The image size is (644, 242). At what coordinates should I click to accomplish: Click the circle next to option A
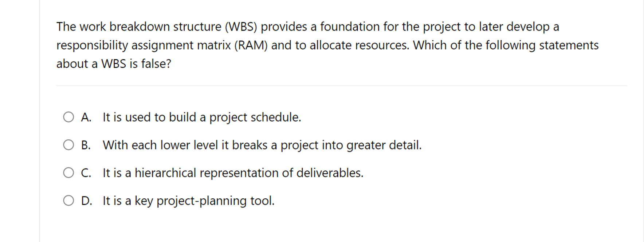click(68, 117)
